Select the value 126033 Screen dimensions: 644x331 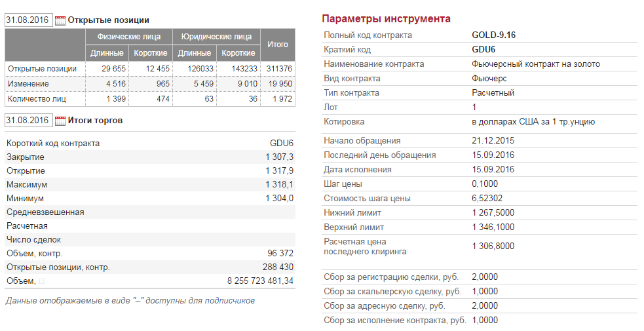201,69
